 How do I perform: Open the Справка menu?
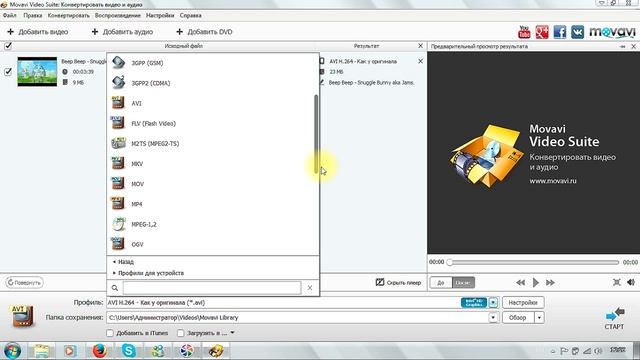[191, 16]
